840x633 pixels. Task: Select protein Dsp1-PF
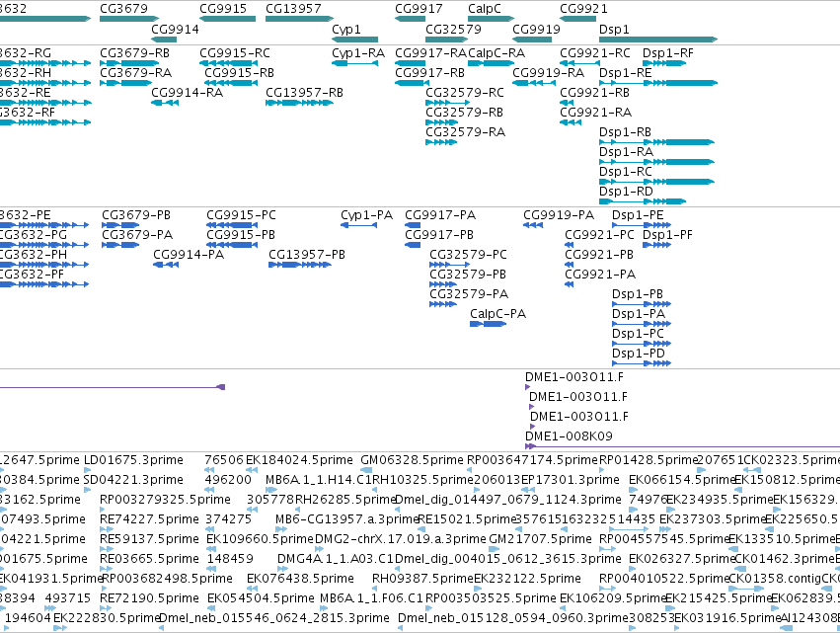[x=656, y=245]
